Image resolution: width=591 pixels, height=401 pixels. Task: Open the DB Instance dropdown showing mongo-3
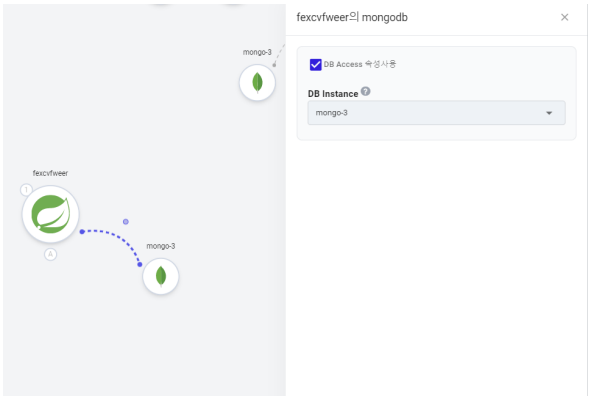coord(436,113)
